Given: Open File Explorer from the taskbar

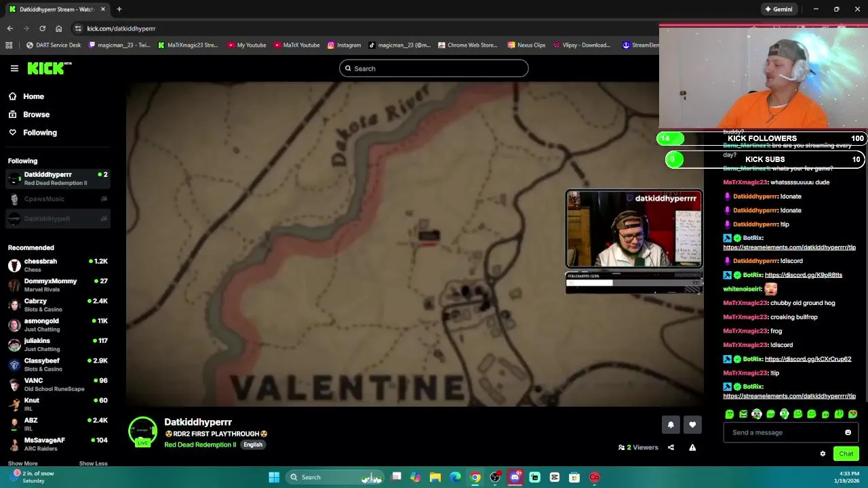Looking at the screenshot, I should click(435, 477).
